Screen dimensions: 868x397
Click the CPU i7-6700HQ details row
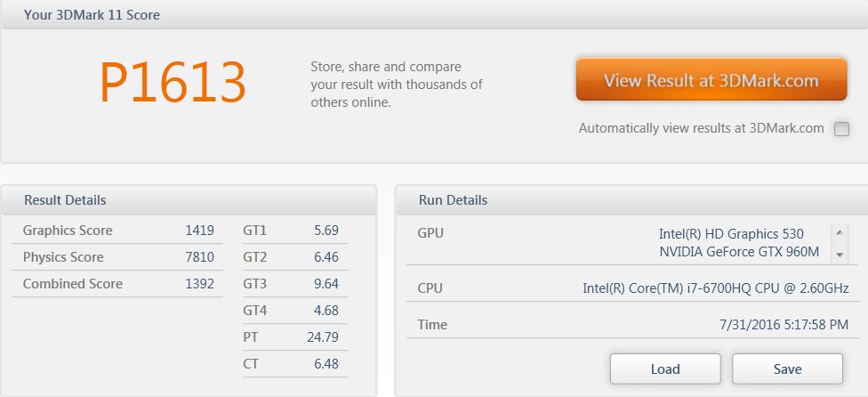coord(632,288)
